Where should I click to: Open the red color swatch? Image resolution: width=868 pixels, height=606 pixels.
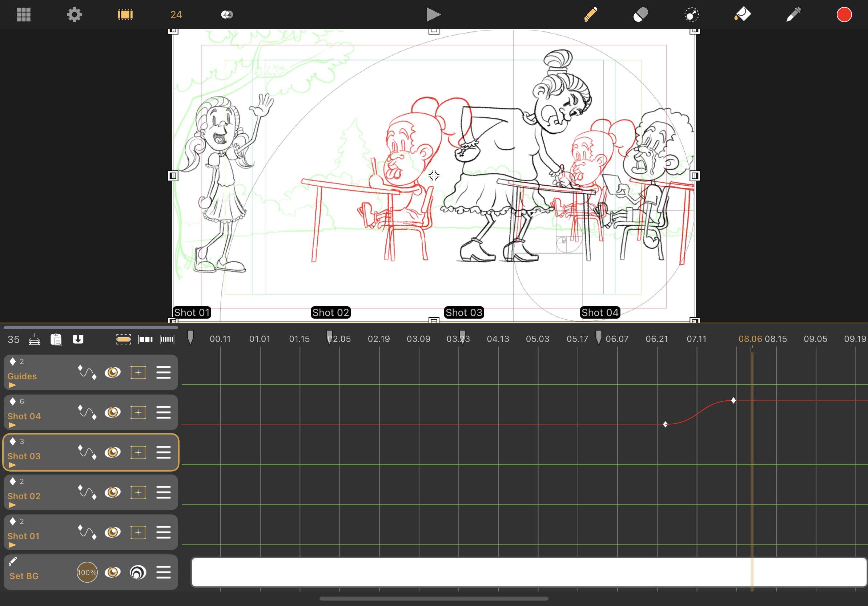[x=844, y=15]
